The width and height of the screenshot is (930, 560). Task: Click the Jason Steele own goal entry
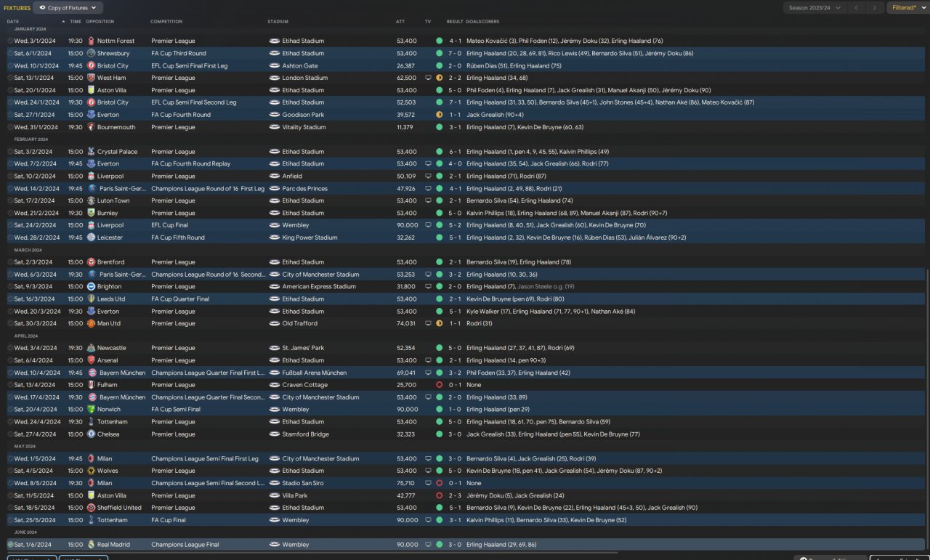coord(546,287)
